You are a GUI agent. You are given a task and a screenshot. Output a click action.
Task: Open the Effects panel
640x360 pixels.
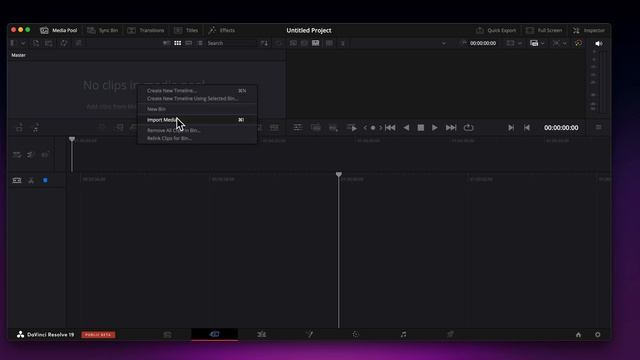coord(222,30)
